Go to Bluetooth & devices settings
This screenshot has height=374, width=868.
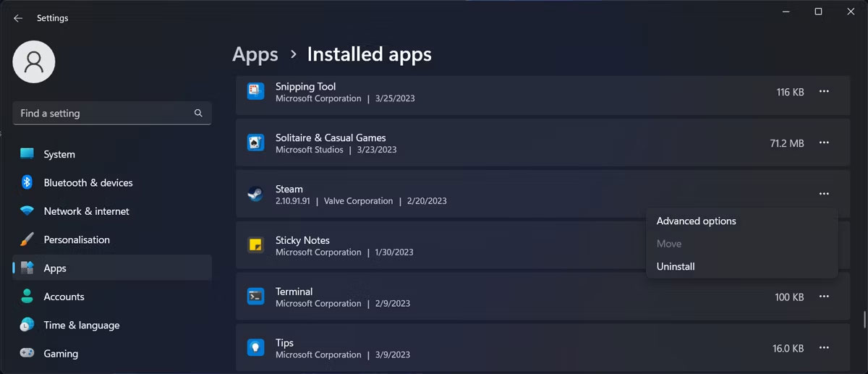click(112, 182)
